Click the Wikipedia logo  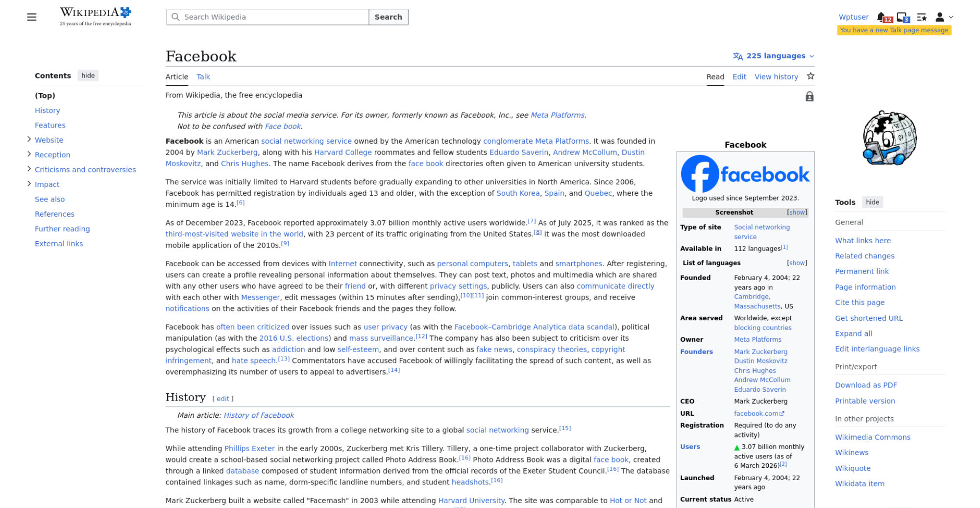(x=96, y=16)
